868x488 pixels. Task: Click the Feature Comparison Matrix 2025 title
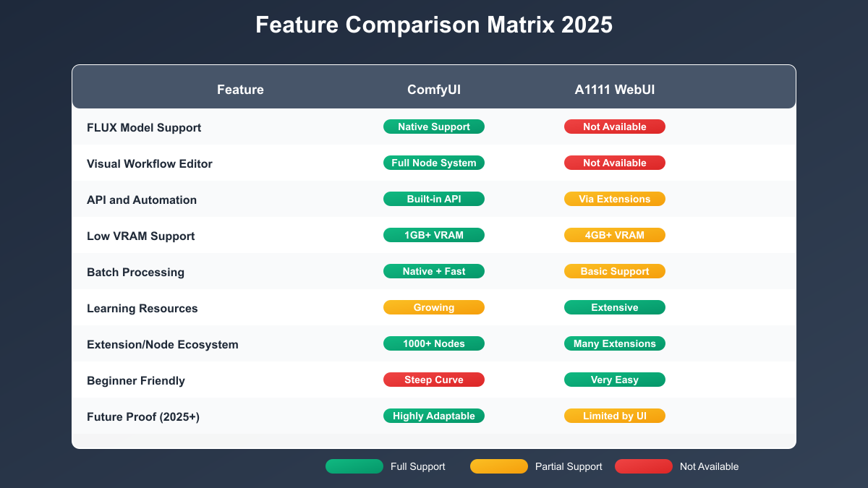(434, 25)
